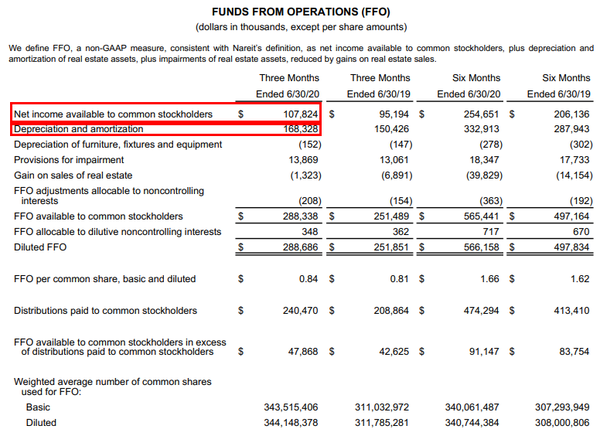Select value 83,754 excess of distributions
This screenshot has width=600, height=436.
point(574,351)
